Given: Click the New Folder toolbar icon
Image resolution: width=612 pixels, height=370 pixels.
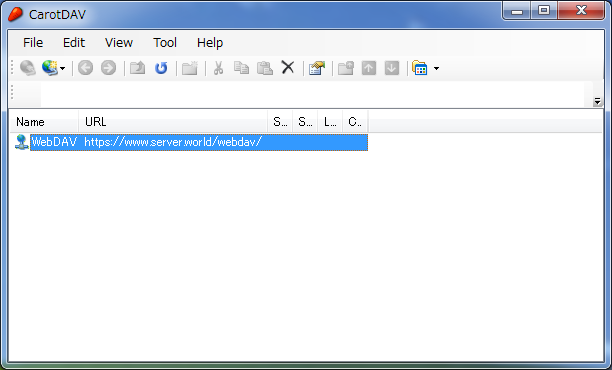Looking at the screenshot, I should tap(190, 68).
